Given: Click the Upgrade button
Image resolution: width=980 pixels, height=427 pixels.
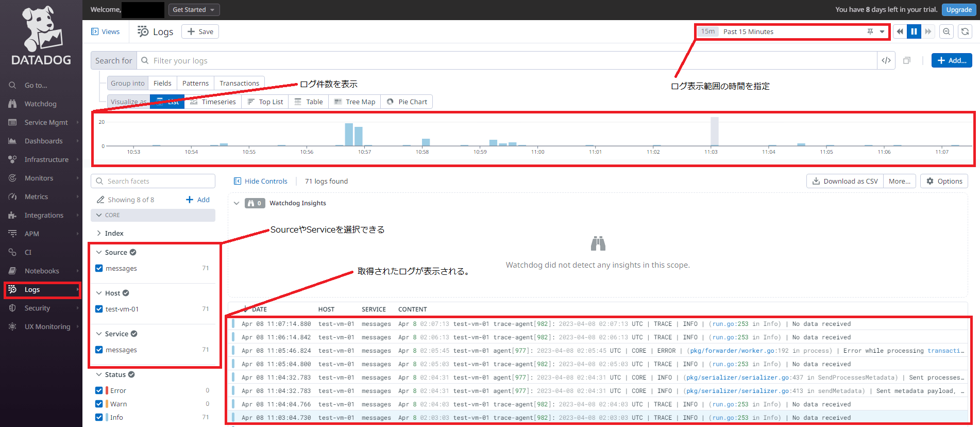Looking at the screenshot, I should [958, 10].
